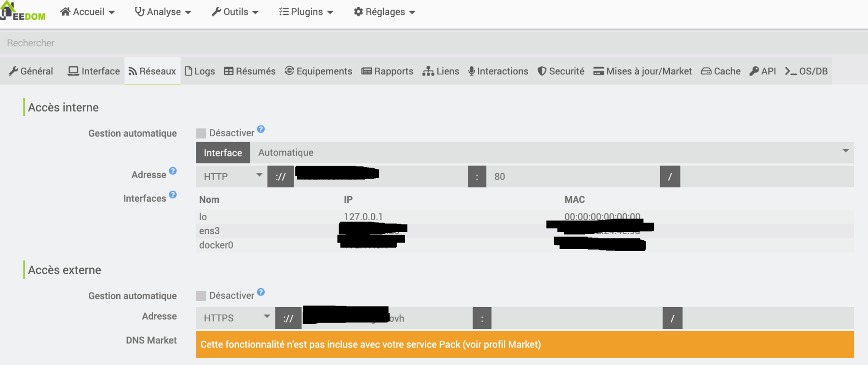Open the Outils menu
Viewport: 868px width, 365px height.
235,12
